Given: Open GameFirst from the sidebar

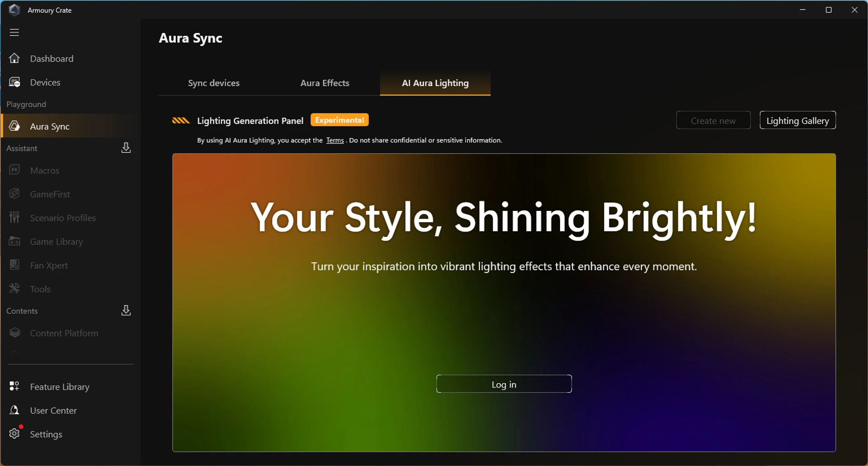Looking at the screenshot, I should pyautogui.click(x=70, y=194).
